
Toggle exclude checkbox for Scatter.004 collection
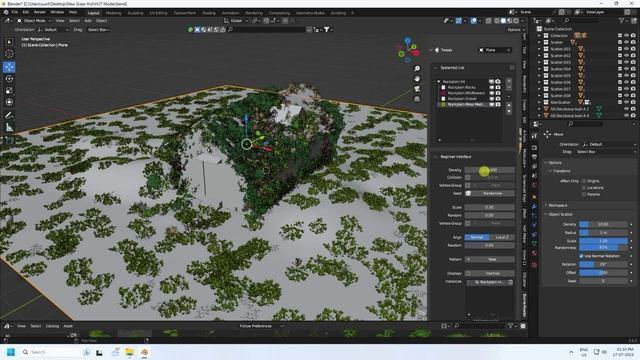(620, 69)
